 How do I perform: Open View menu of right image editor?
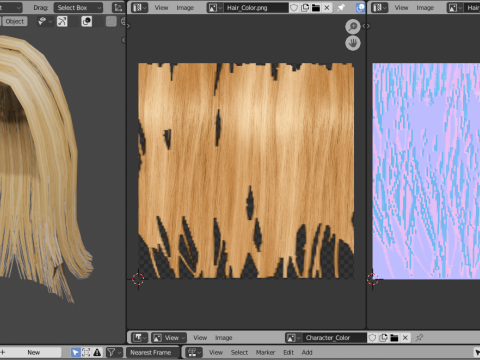(x=401, y=7)
